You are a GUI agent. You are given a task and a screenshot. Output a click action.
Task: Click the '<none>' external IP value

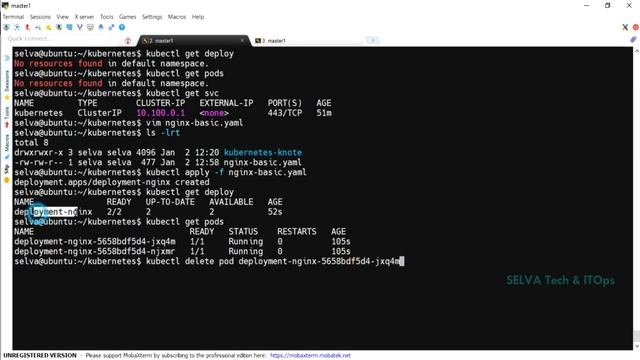tap(214, 113)
